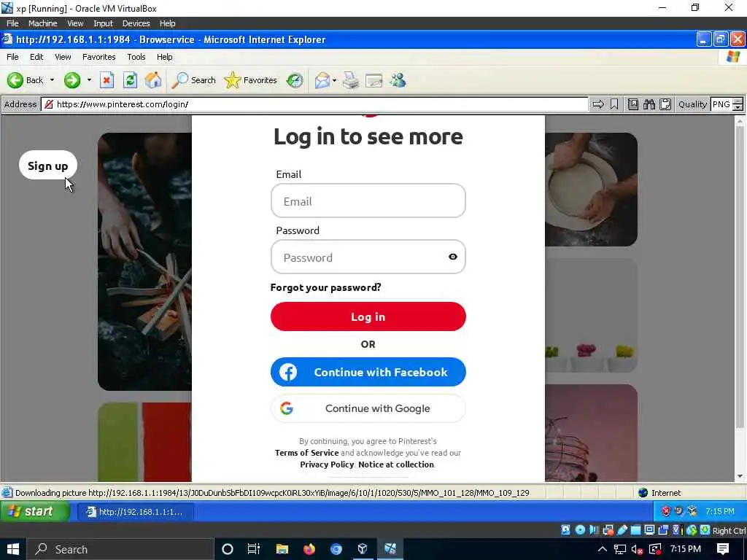Image resolution: width=747 pixels, height=560 pixels.
Task: Click the address bar URL field
Action: tap(314, 104)
